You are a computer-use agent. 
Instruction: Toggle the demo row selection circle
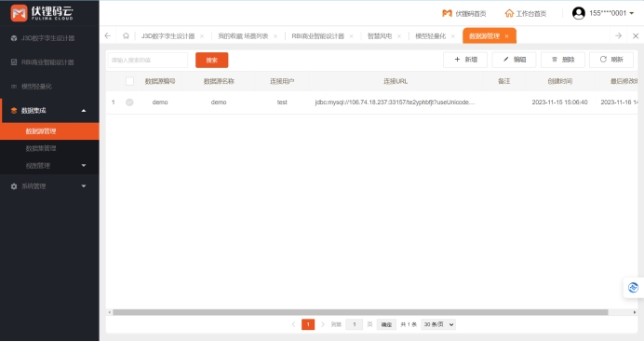tap(129, 103)
